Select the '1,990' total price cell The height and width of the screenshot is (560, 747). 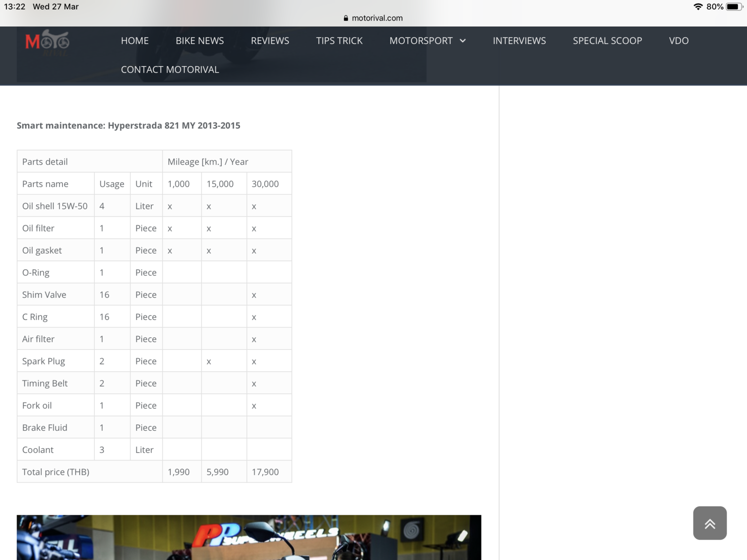coord(182,472)
